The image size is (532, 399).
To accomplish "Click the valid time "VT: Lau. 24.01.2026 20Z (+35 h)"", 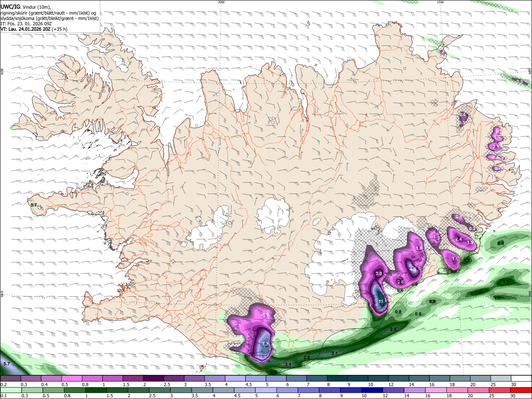I will click(34, 30).
